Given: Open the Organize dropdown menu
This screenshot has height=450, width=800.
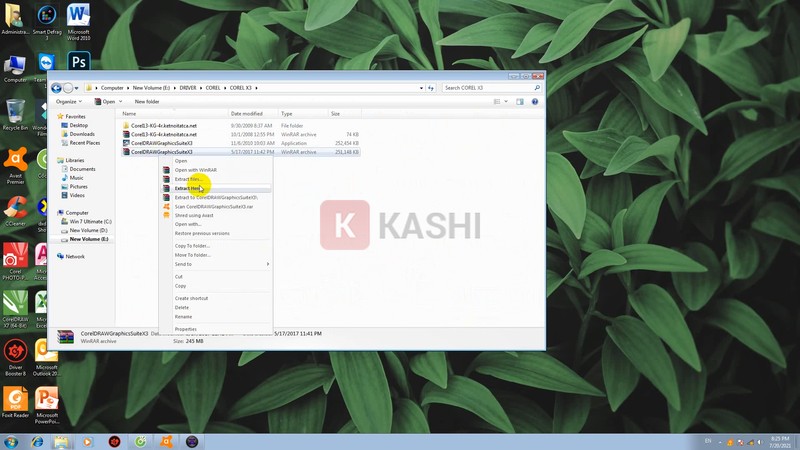Looking at the screenshot, I should tap(68, 101).
